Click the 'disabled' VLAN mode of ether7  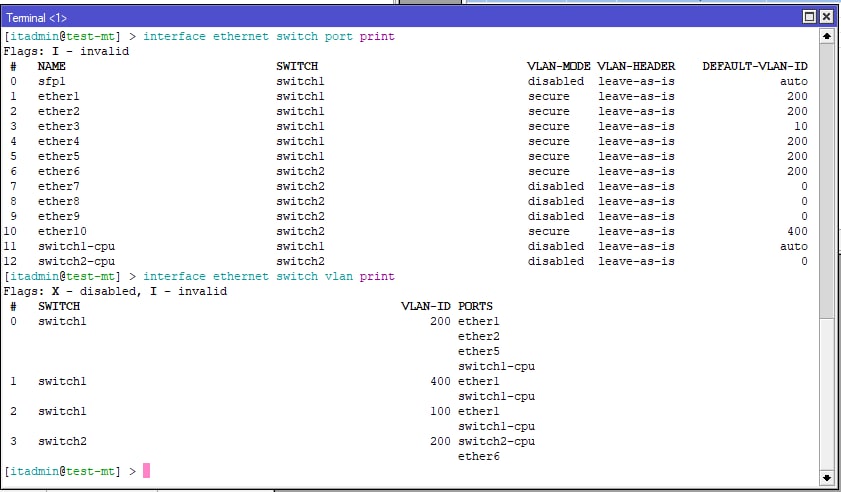[x=556, y=187]
